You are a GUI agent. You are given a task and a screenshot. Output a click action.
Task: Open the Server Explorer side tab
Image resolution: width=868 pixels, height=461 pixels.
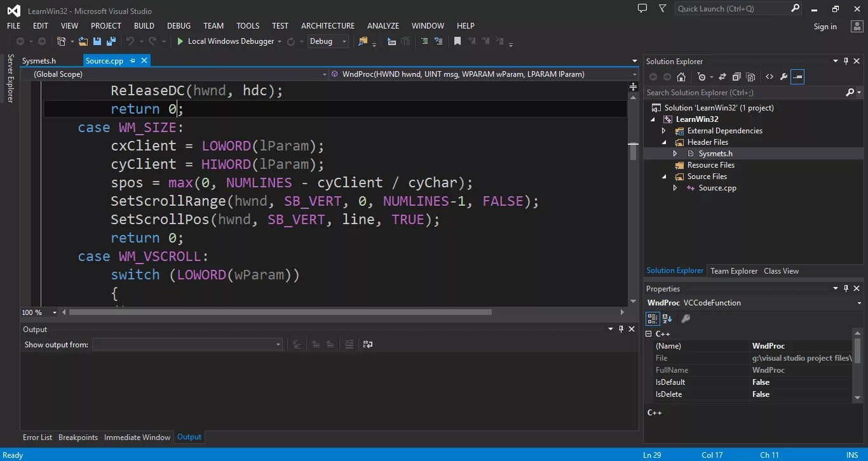(x=10, y=78)
